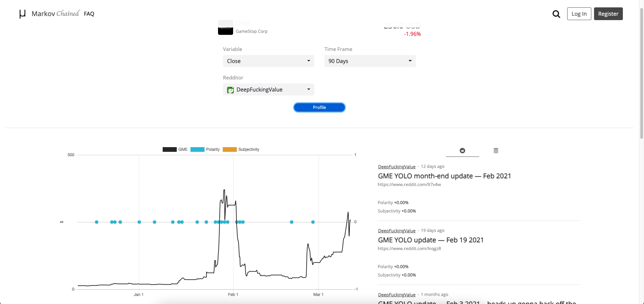644x304 pixels.
Task: Click the reddit.com/lt7v4w URL
Action: (409, 185)
